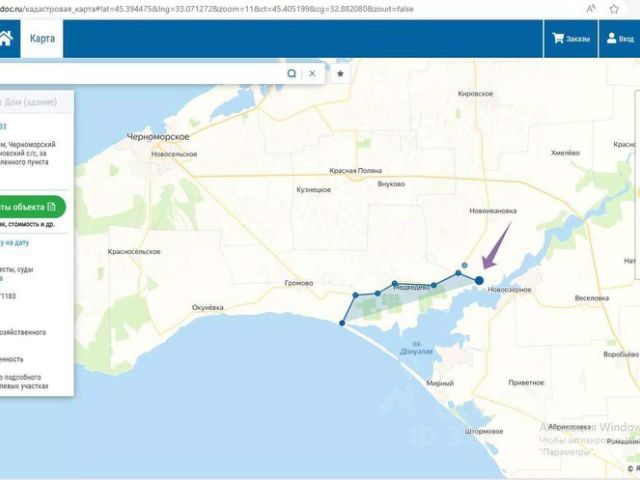Click the Медведево map label

coord(411,287)
